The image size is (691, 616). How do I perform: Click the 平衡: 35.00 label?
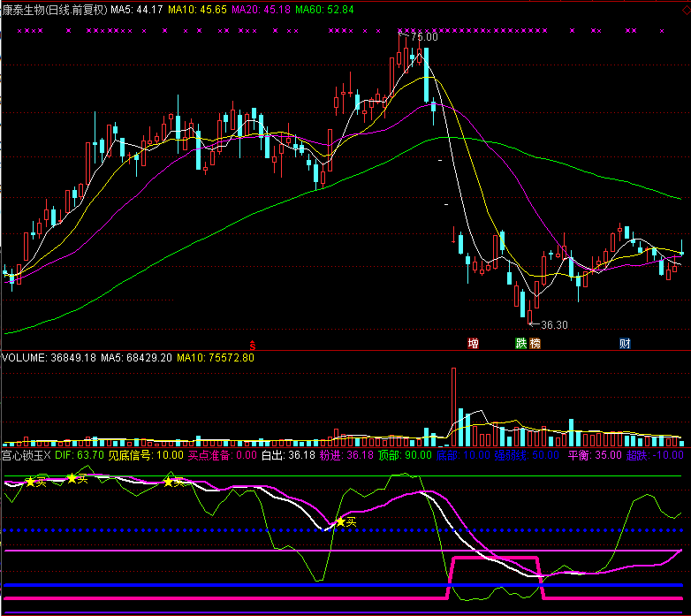pyautogui.click(x=595, y=455)
